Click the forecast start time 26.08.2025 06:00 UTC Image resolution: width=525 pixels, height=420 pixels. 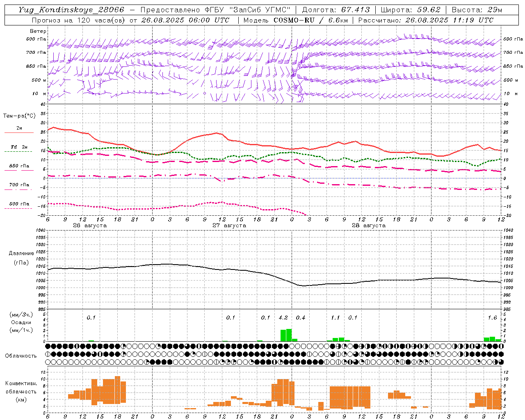(185, 20)
